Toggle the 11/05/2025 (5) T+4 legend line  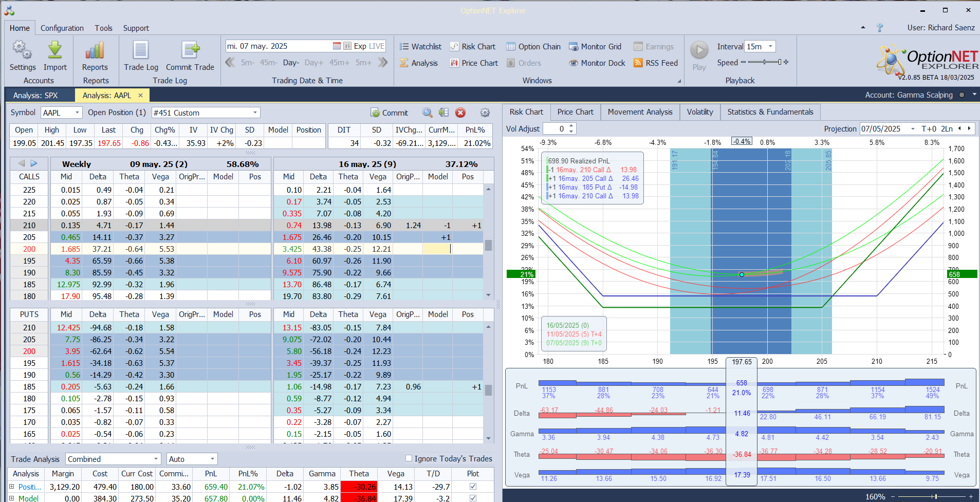(574, 334)
